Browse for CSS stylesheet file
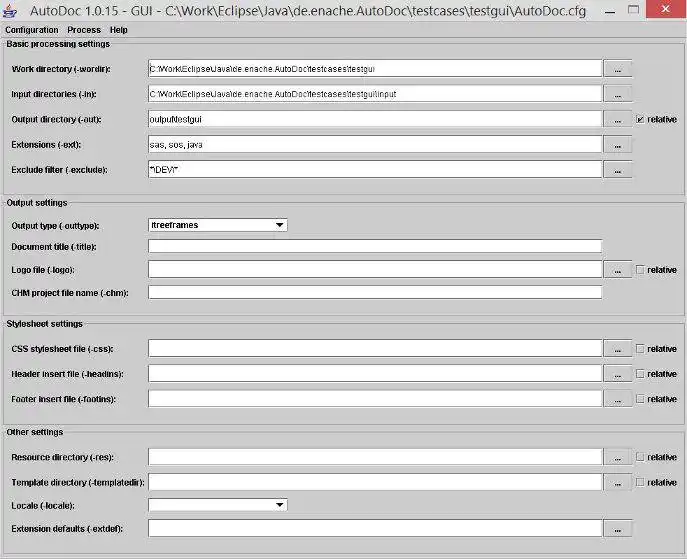Screen dimensions: 687x559 617,349
